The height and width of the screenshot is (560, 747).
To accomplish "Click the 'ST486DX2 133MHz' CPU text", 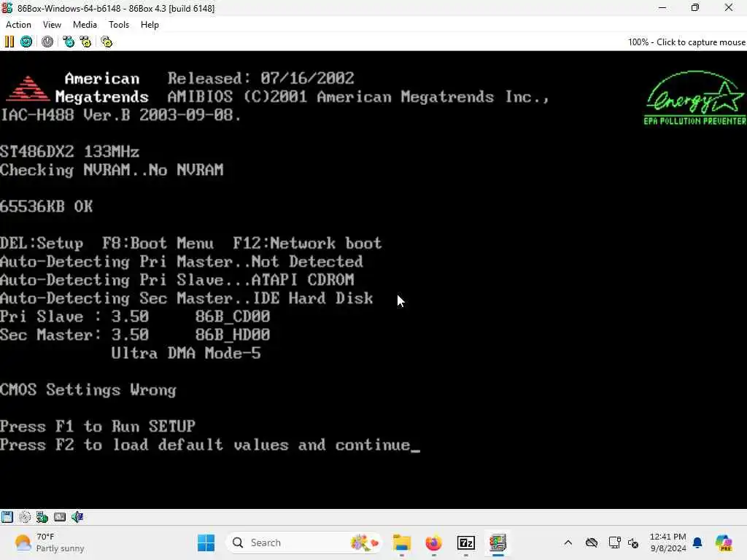I will tap(69, 152).
